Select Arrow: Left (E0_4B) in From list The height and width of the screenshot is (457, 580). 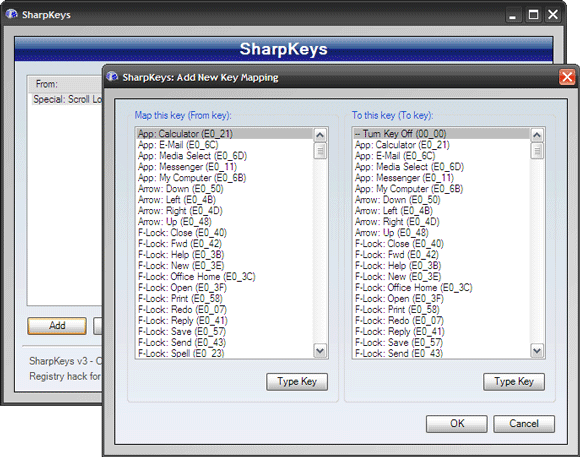[225, 199]
